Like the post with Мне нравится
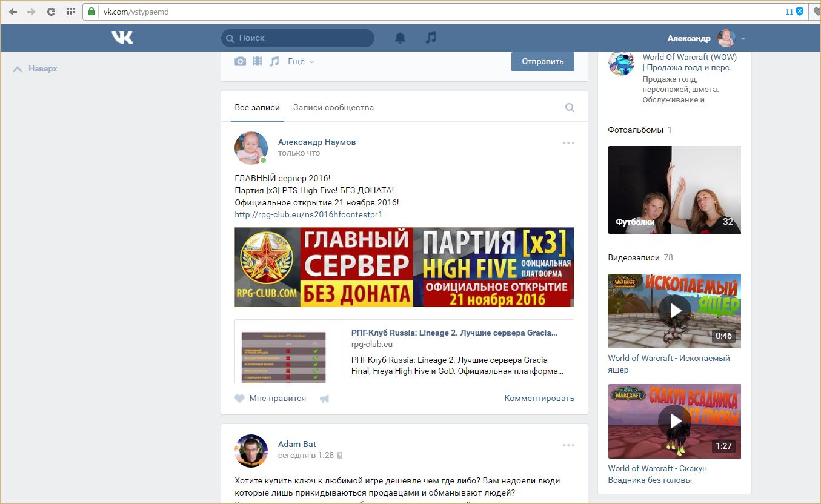 tap(270, 399)
